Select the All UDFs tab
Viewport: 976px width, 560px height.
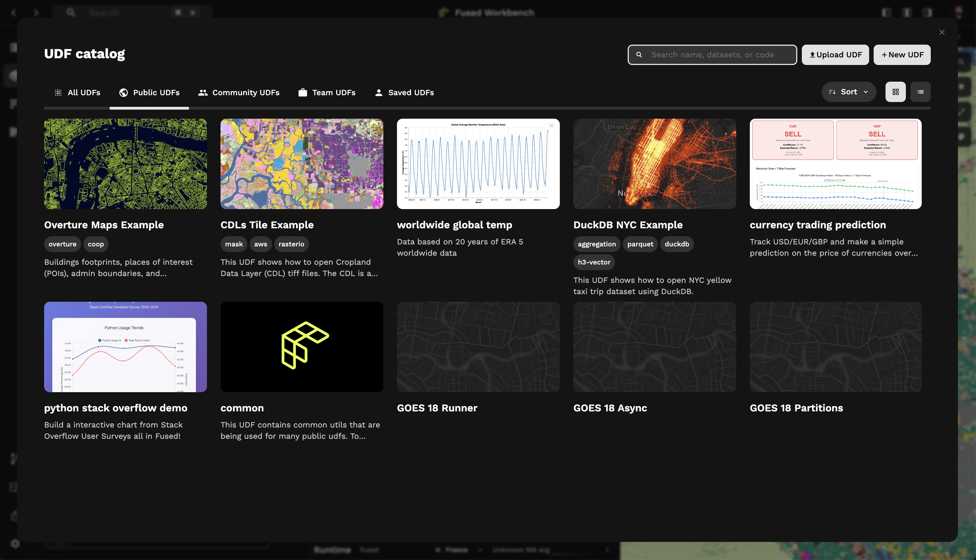click(x=77, y=93)
